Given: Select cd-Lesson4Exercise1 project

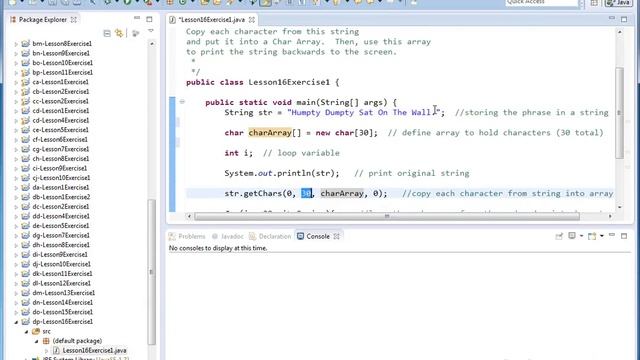Looking at the screenshot, I should [60, 120].
